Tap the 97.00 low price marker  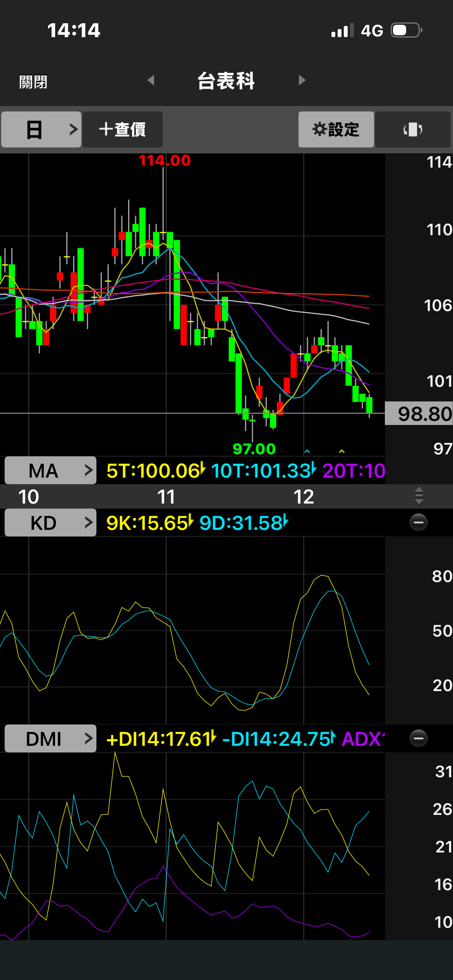[x=254, y=449]
